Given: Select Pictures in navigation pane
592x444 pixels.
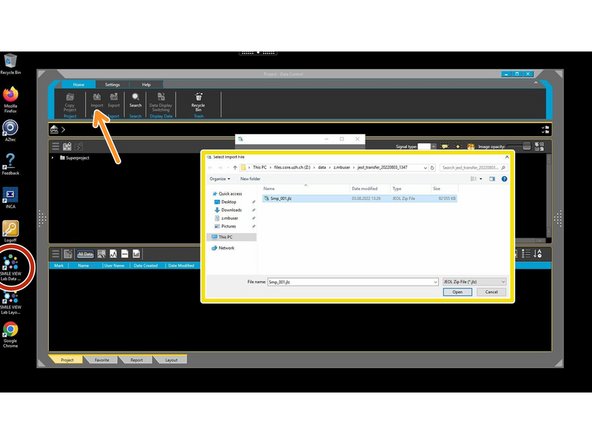Looking at the screenshot, I should point(225,226).
